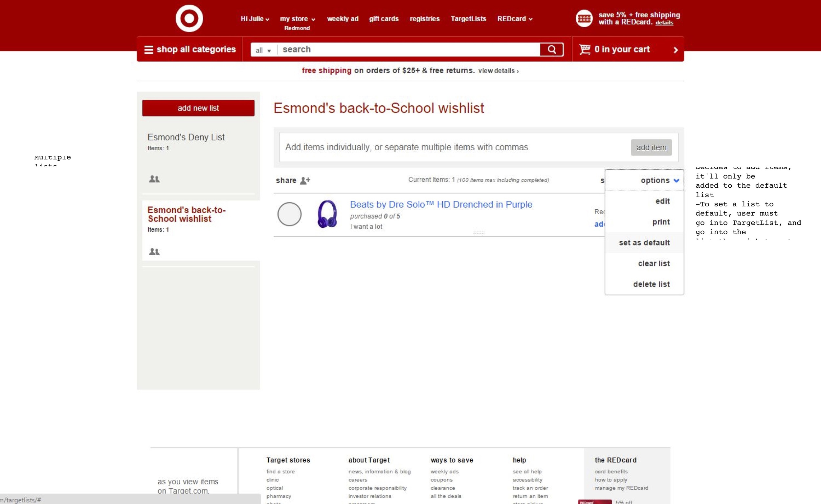Open the accessibility footer link
Screen dimensions: 821x504
click(527, 480)
